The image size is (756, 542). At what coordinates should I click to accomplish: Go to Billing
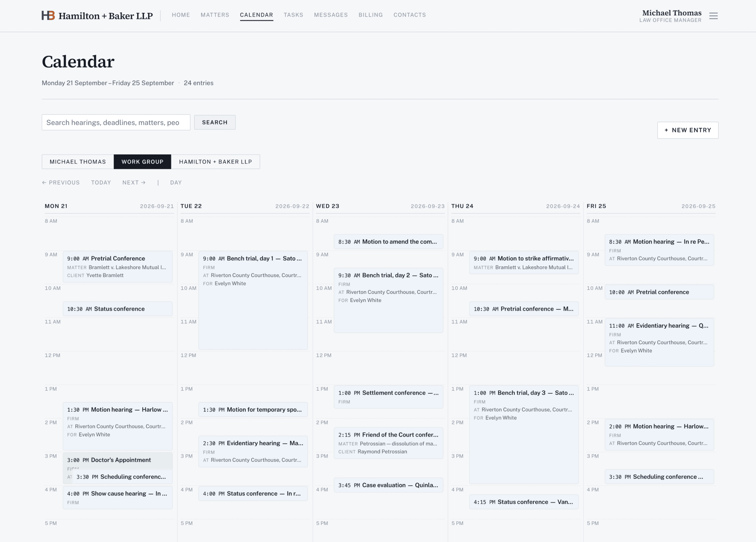tap(370, 15)
